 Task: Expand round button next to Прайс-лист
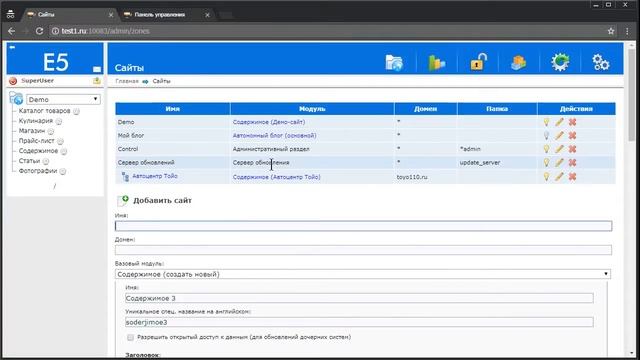pyautogui.click(x=60, y=141)
